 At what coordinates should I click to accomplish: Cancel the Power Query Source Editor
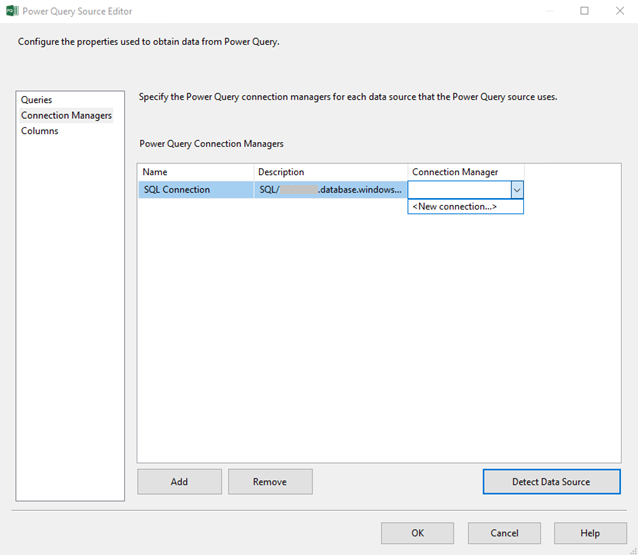(504, 533)
